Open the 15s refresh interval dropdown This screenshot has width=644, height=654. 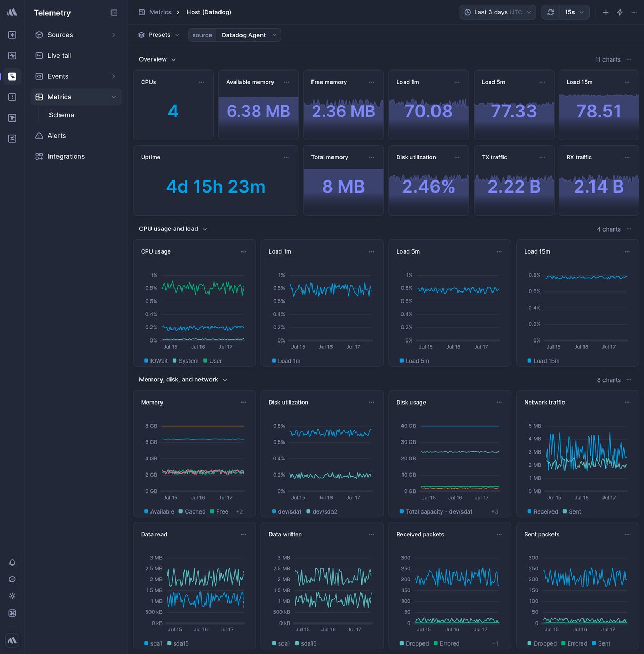click(575, 12)
